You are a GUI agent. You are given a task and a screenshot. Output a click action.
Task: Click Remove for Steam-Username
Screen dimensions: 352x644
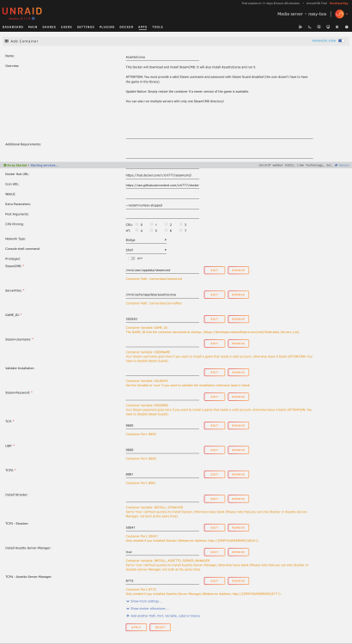[238, 343]
